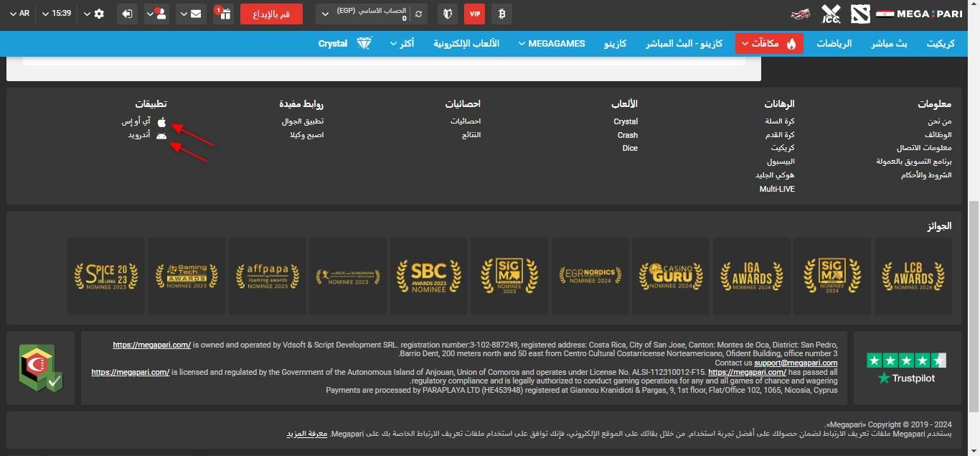This screenshot has height=456, width=980.
Task: Open the Android app download link
Action: (162, 135)
